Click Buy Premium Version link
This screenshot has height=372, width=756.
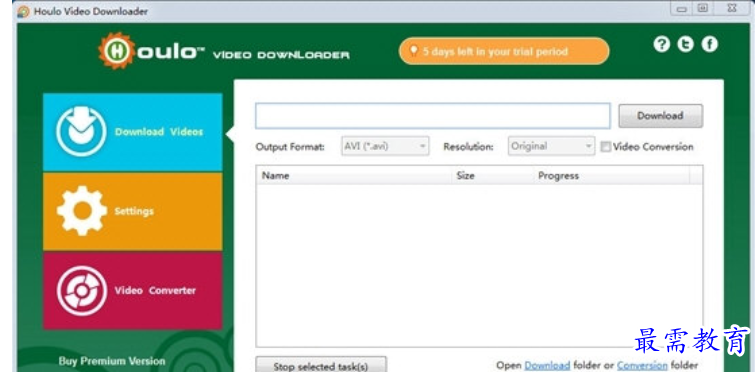click(112, 361)
